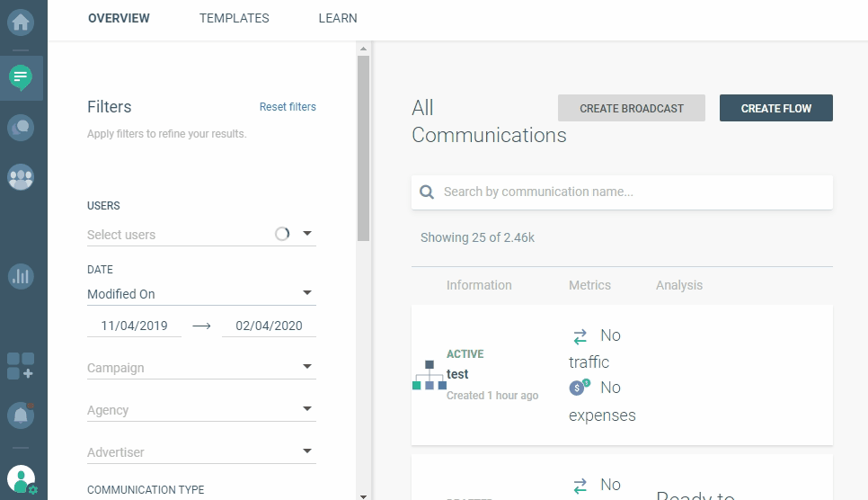The width and height of the screenshot is (868, 500).
Task: Open the Home icon in sidebar
Action: pyautogui.click(x=21, y=21)
